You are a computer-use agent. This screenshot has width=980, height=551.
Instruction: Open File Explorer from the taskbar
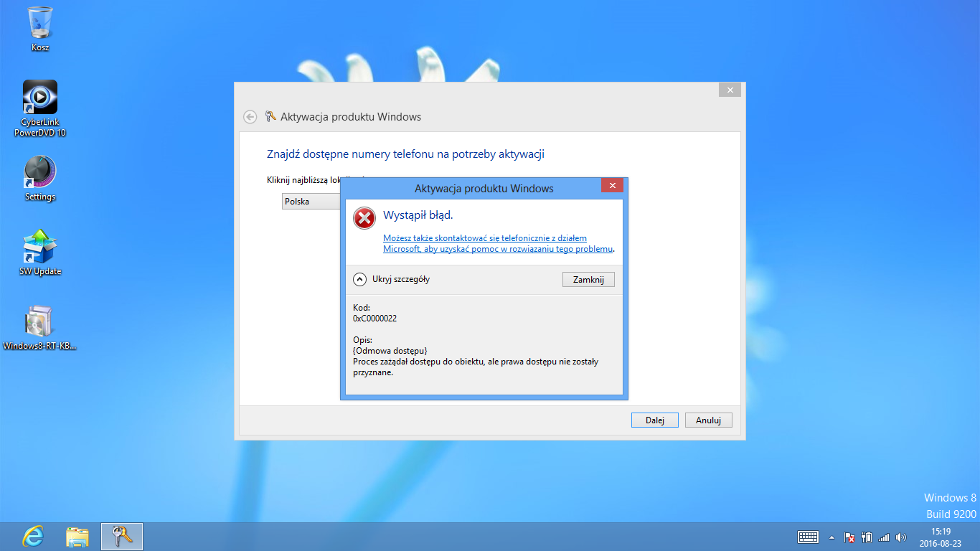(x=77, y=537)
